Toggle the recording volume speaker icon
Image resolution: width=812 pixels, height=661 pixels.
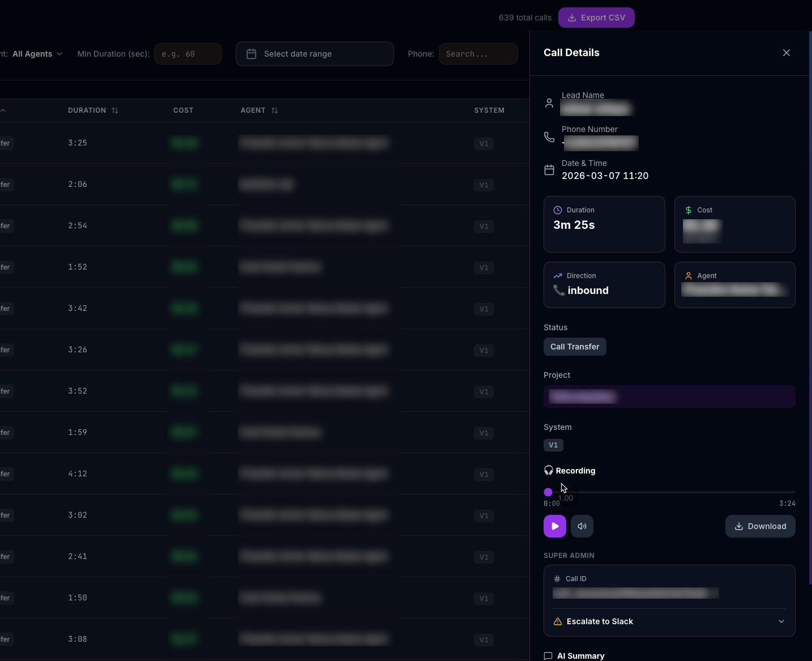pos(582,526)
